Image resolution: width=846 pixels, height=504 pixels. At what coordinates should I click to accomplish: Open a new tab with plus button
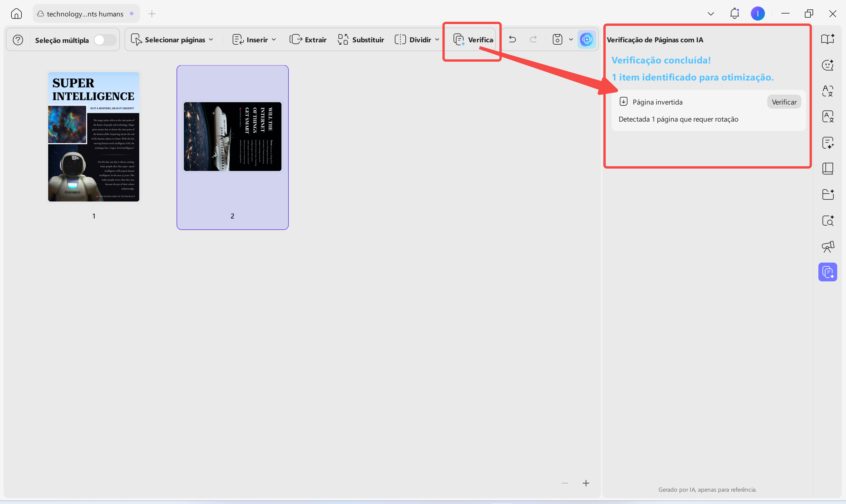pyautogui.click(x=152, y=14)
